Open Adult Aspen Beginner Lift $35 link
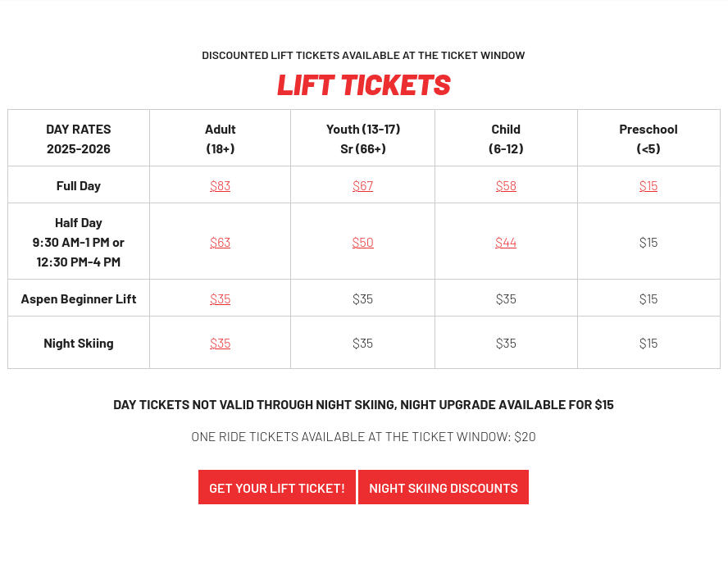Screen dimensions: 728x583 [x=220, y=299]
